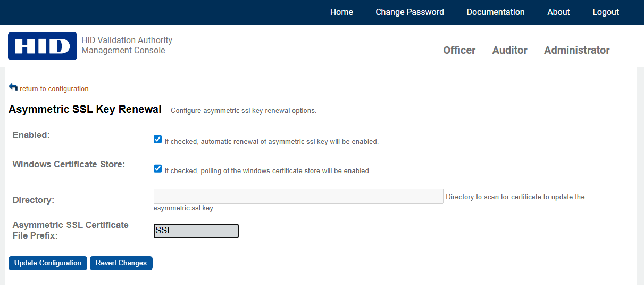
Task: Click the HID logo
Action: (42, 46)
